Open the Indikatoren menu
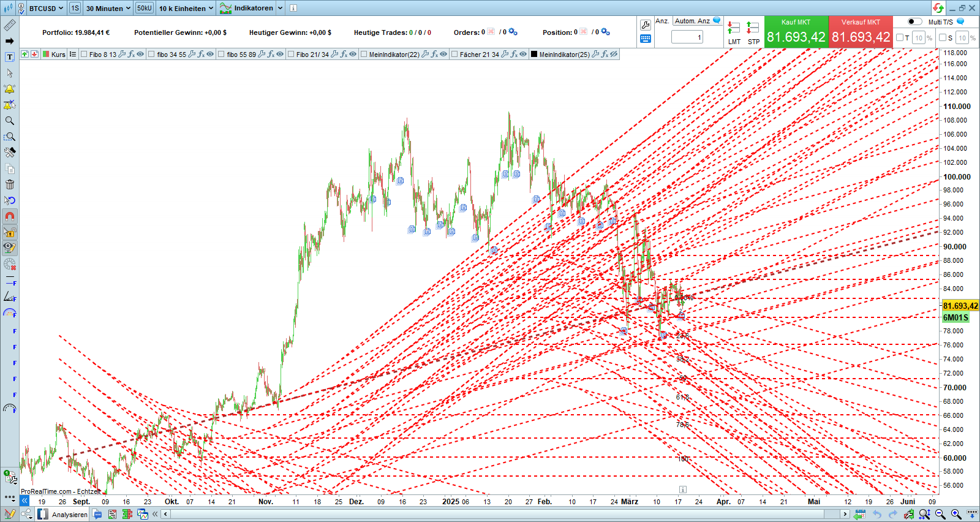 (247, 8)
